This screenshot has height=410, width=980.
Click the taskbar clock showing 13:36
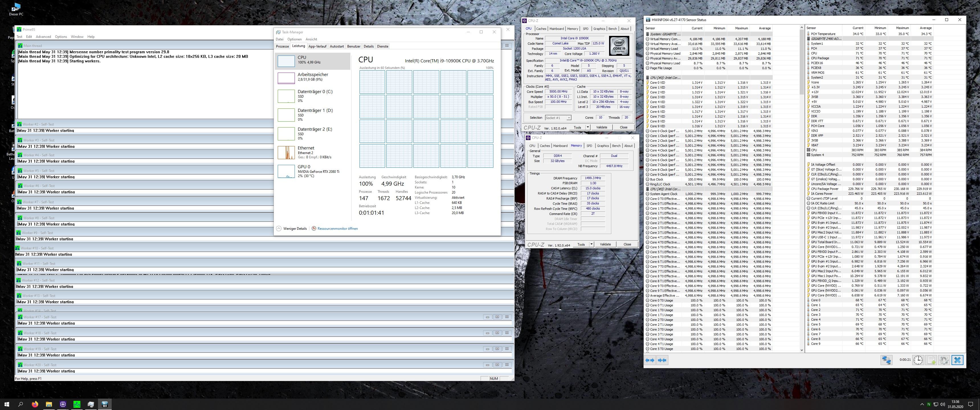(x=955, y=404)
